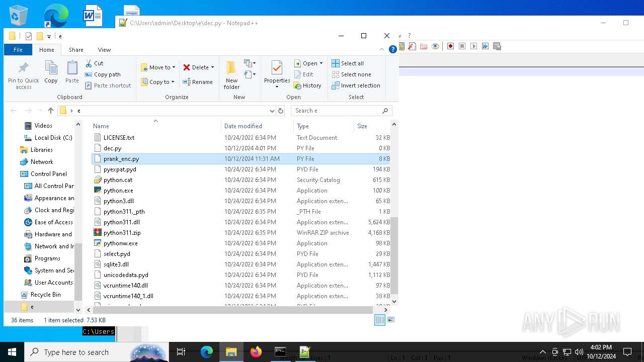Screen dimensions: 644x362
Task: Start macro recording in Notepad++ toolbar
Action: pyautogui.click(x=450, y=46)
